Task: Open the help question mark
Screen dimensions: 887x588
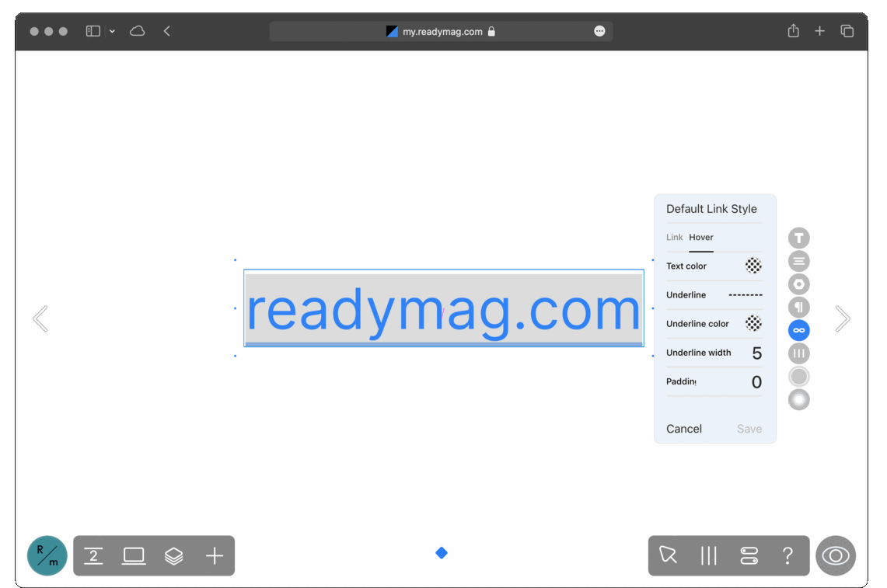Action: tap(787, 556)
